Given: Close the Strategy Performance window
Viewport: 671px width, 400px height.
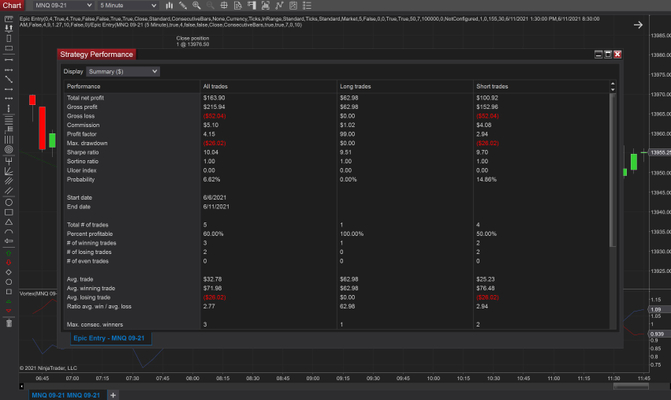Looking at the screenshot, I should [x=618, y=55].
